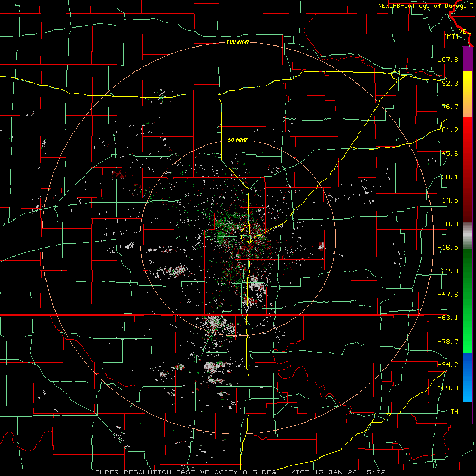Select the -63.1 velocity scale value

(448, 318)
